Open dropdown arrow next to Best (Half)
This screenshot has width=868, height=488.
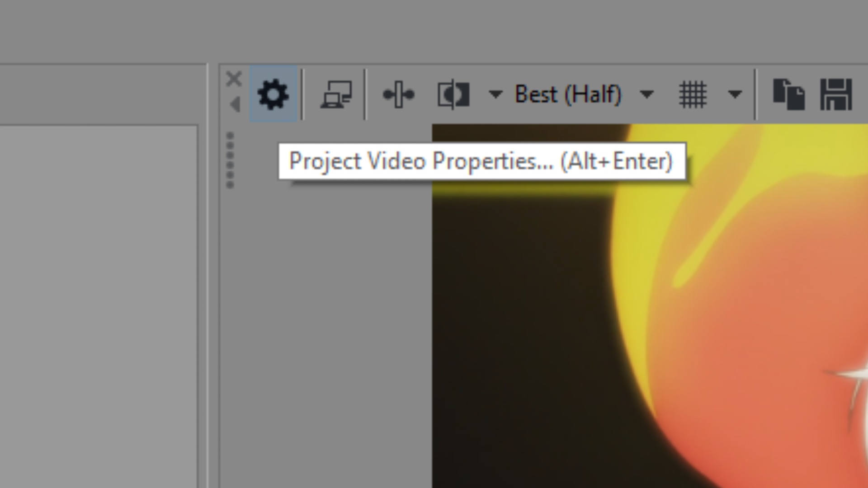pyautogui.click(x=646, y=94)
